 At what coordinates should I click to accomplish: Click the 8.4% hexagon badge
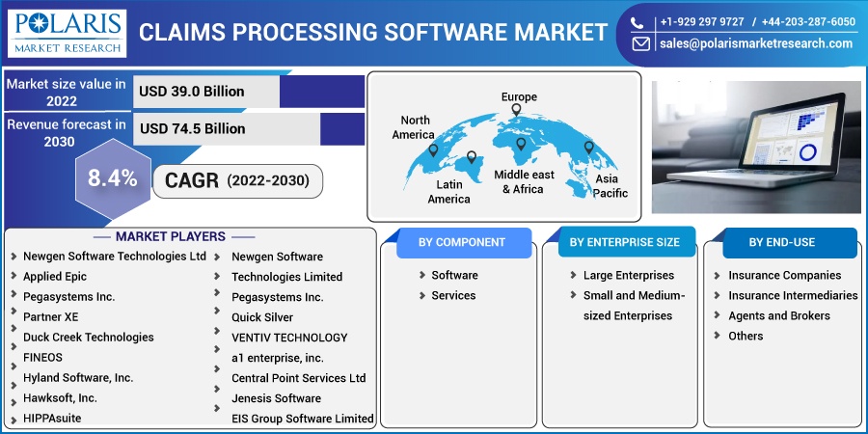pos(113,178)
